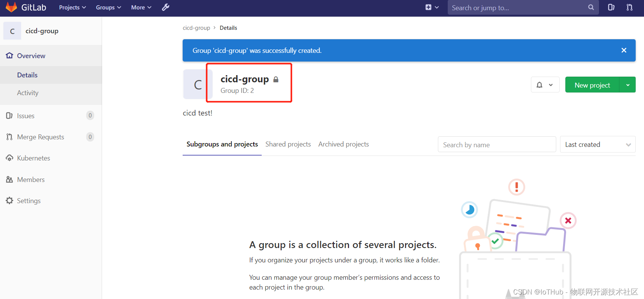This screenshot has height=299, width=644.
Task: Switch to Subgroups and projects tab
Action: pos(222,144)
